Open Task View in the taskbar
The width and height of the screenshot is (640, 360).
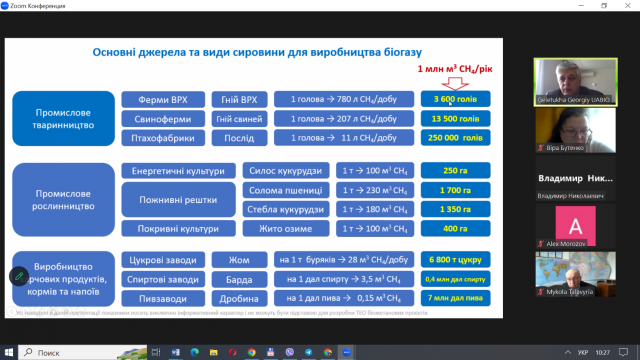click(x=156, y=352)
